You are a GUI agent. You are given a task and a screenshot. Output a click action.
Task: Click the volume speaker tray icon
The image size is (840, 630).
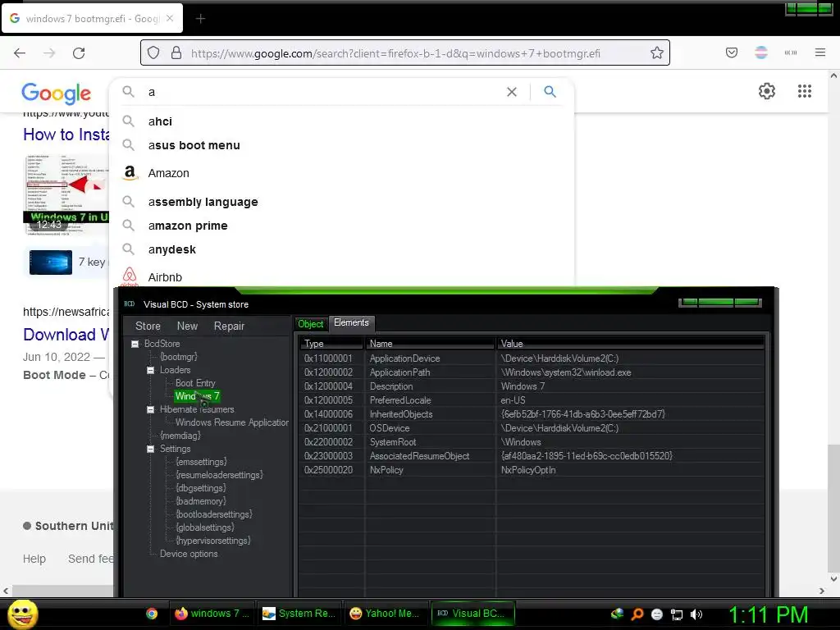696,614
